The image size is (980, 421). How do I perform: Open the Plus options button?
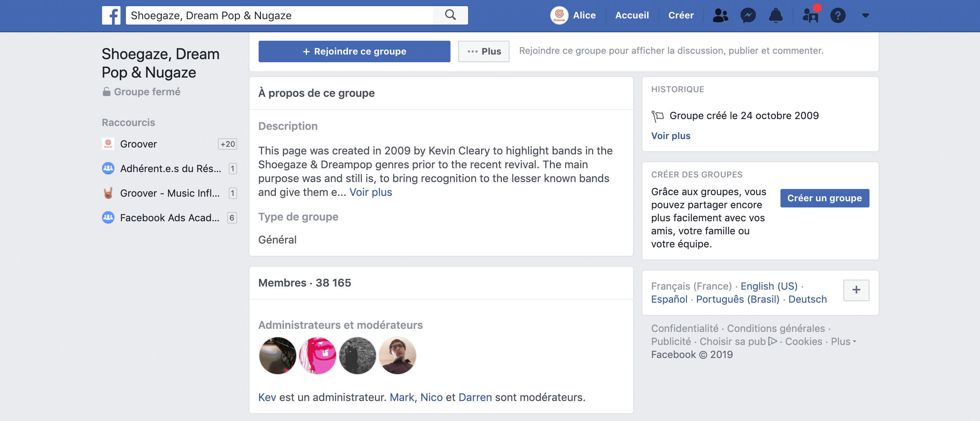pos(484,51)
